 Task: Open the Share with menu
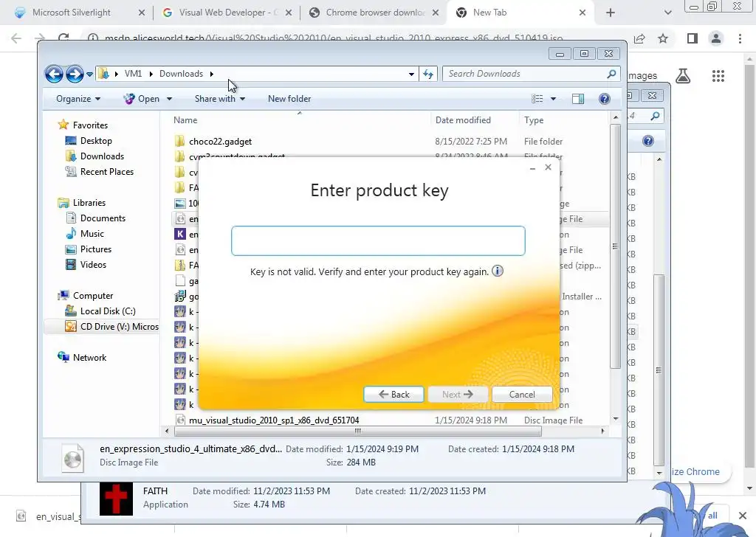(220, 99)
